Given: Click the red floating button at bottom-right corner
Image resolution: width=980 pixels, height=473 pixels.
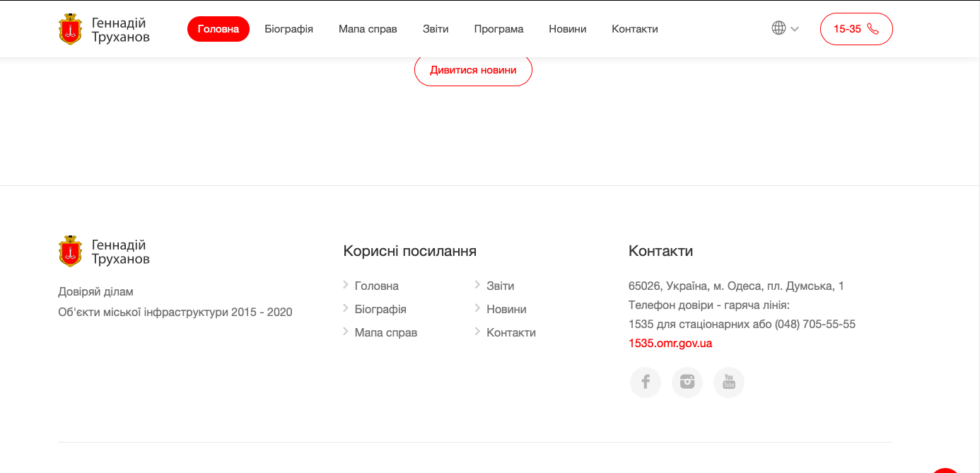Looking at the screenshot, I should tap(947, 468).
